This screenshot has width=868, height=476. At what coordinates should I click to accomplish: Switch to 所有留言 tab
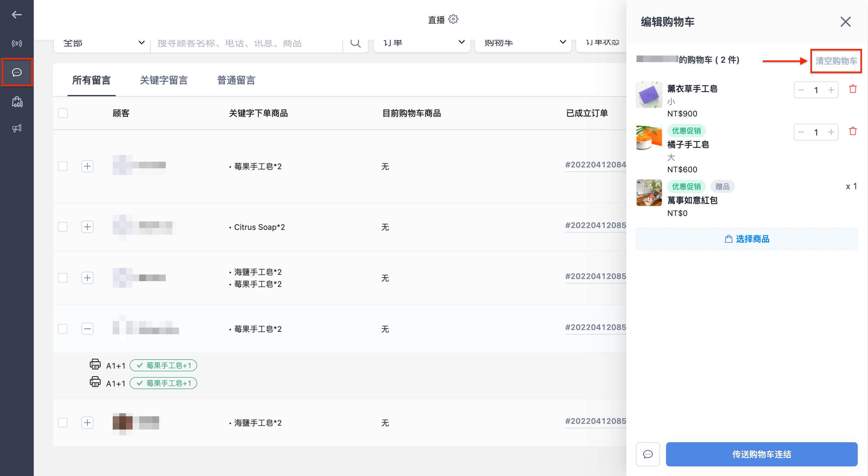[x=92, y=80]
